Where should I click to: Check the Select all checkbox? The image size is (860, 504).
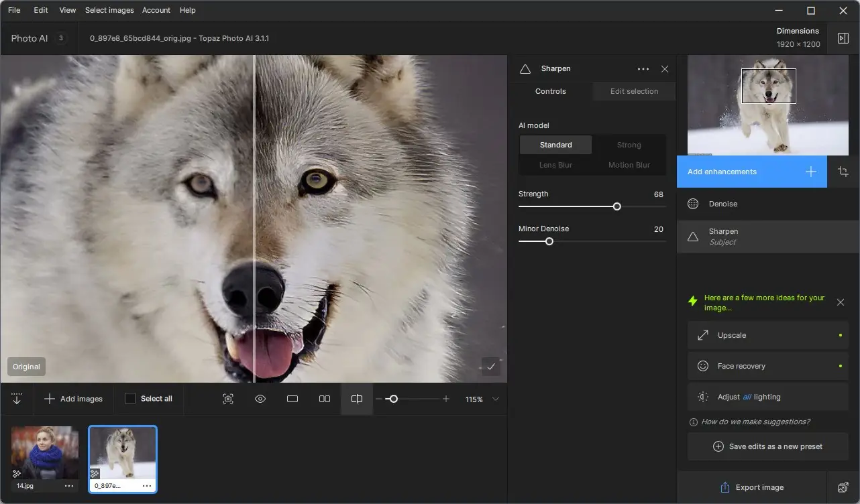(130, 399)
